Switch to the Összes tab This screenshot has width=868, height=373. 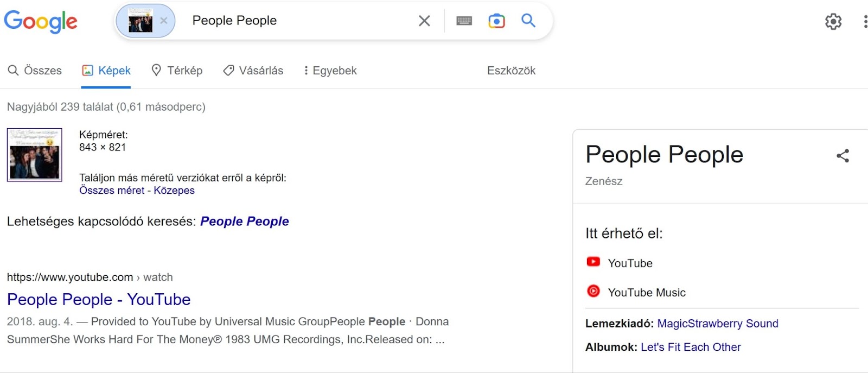coord(35,71)
